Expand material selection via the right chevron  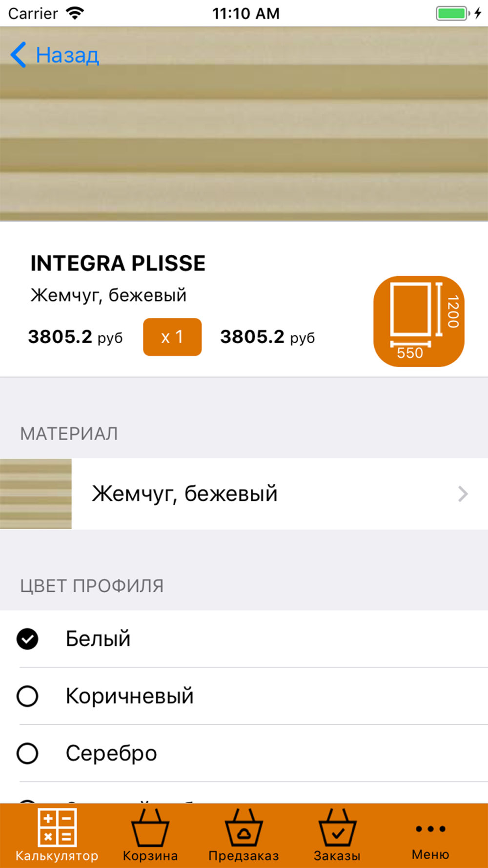[x=463, y=494]
